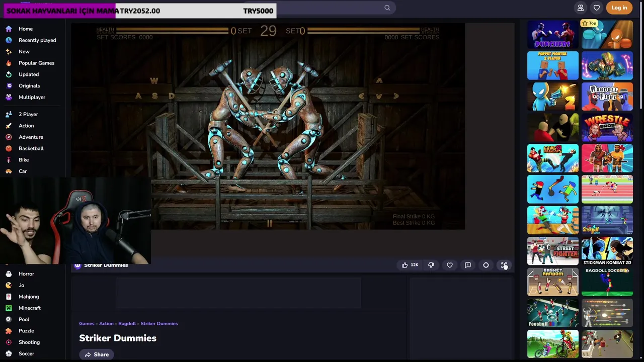Open Basket Random game thumbnail
Screen dimensions: 644x362
pyautogui.click(x=553, y=282)
